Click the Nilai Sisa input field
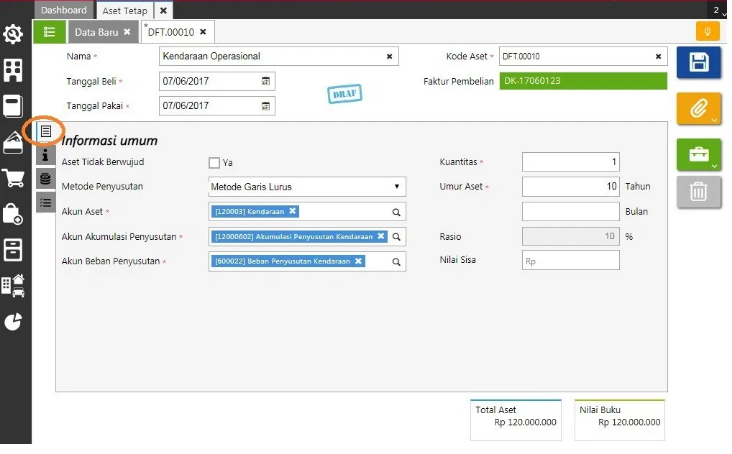 pos(570,261)
